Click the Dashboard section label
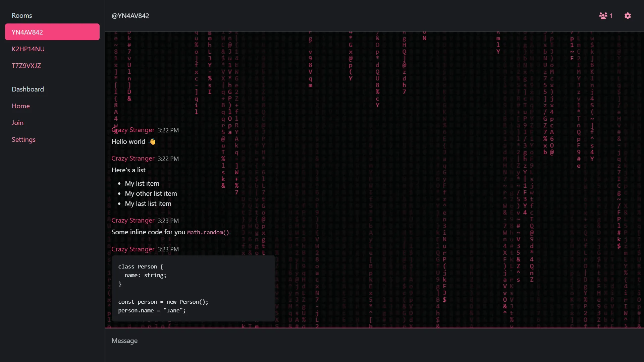Viewport: 644px width, 362px height. pos(28,89)
